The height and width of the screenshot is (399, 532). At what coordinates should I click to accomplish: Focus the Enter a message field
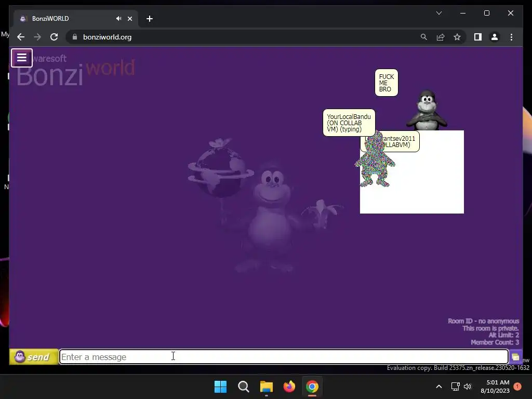[284, 357]
